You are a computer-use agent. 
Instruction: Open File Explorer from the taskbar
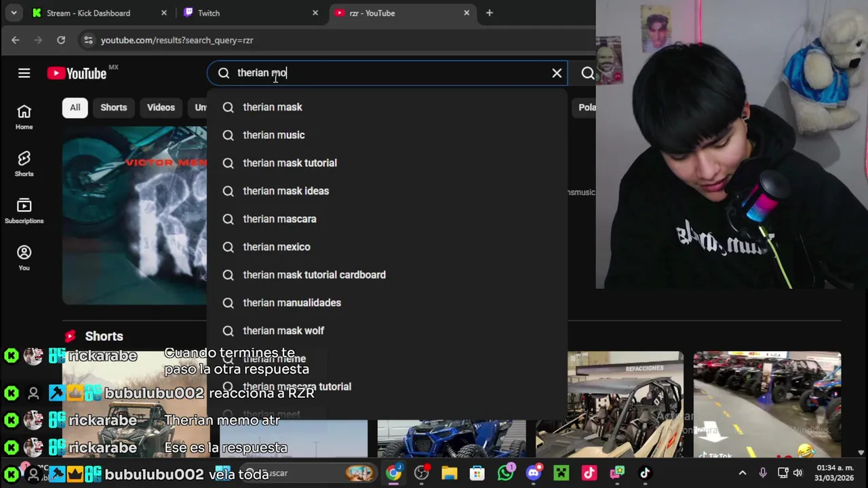[x=449, y=473]
